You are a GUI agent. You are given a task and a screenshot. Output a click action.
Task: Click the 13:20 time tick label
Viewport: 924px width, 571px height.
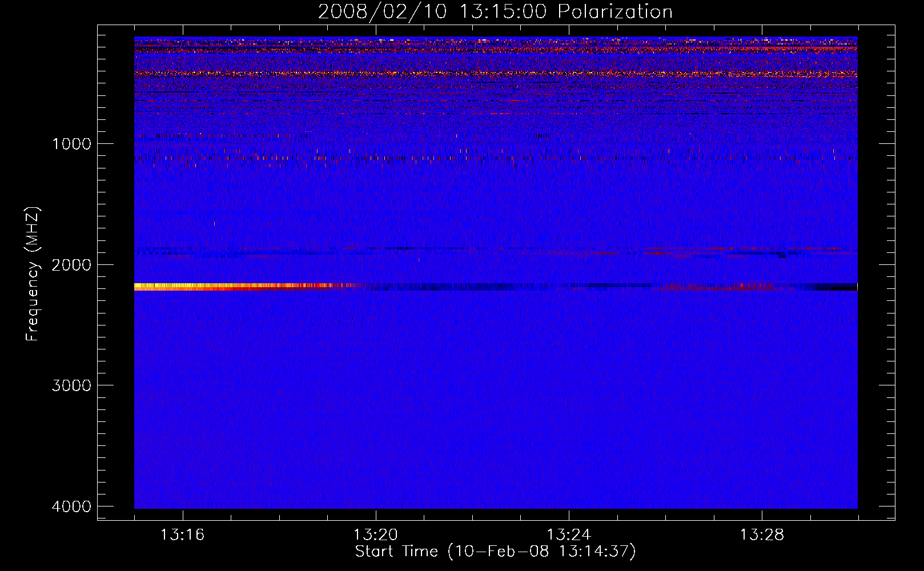375,535
